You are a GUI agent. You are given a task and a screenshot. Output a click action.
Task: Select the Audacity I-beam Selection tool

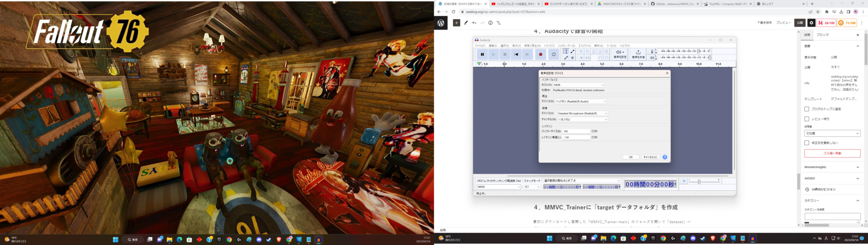[566, 51]
